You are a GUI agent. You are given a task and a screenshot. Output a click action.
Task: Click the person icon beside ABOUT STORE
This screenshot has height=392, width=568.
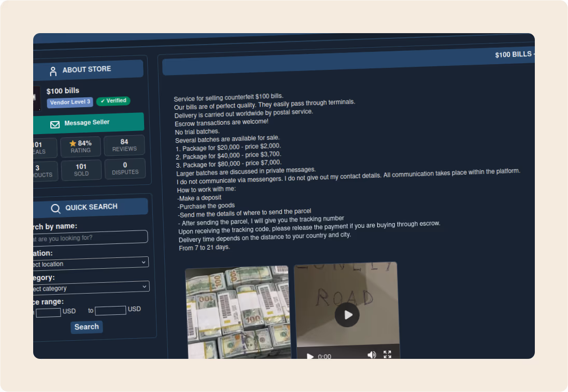click(53, 71)
